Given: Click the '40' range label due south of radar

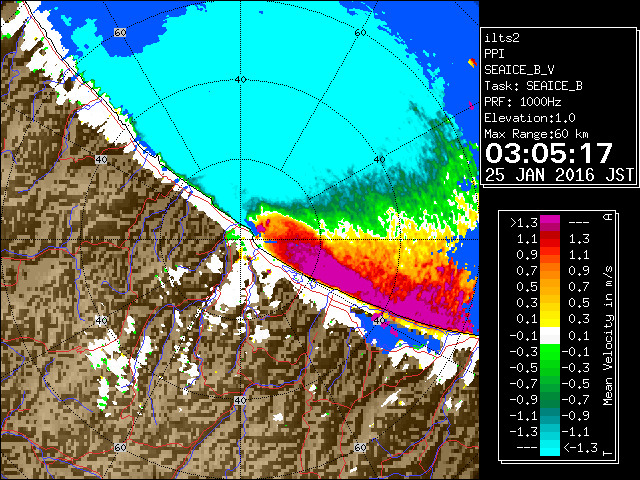Looking at the screenshot, I should coord(240,400).
